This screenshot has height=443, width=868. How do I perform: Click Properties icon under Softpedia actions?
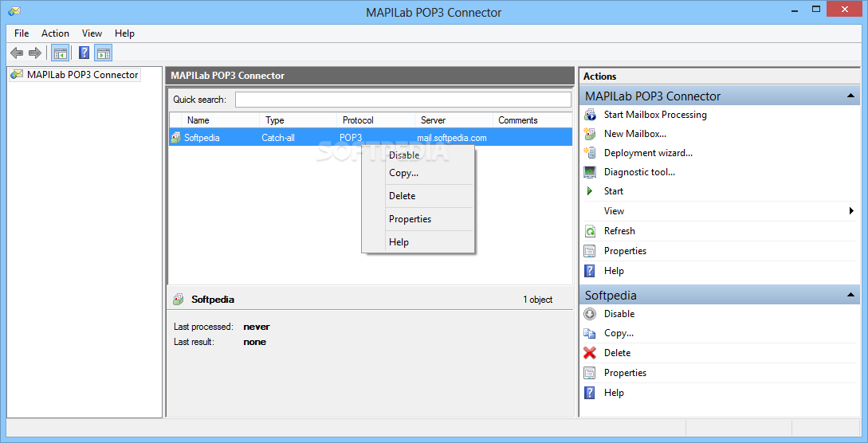[590, 373]
